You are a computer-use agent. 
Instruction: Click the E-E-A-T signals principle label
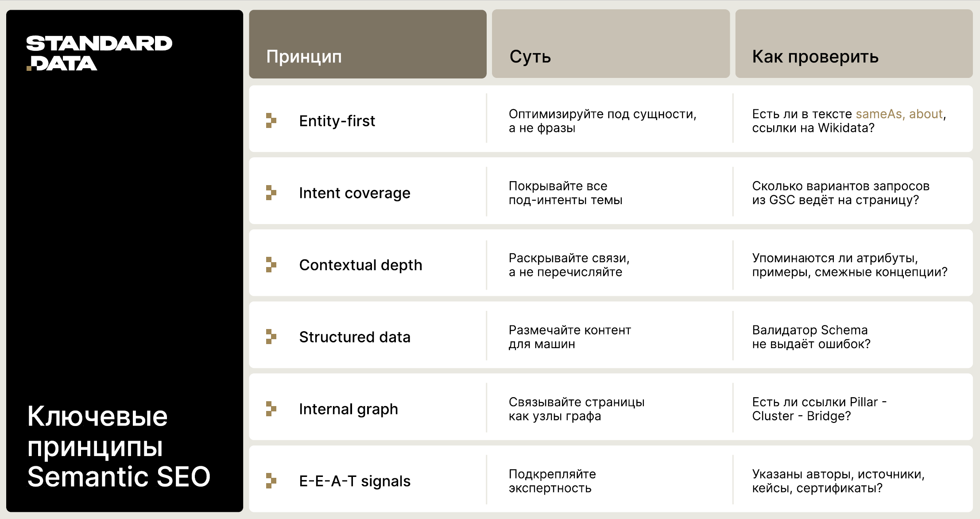(355, 481)
